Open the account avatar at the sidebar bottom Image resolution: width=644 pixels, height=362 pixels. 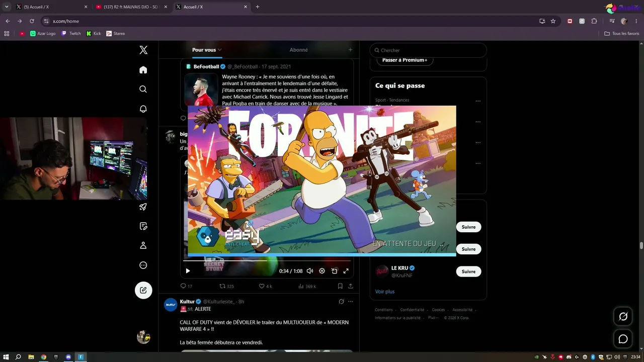143,337
